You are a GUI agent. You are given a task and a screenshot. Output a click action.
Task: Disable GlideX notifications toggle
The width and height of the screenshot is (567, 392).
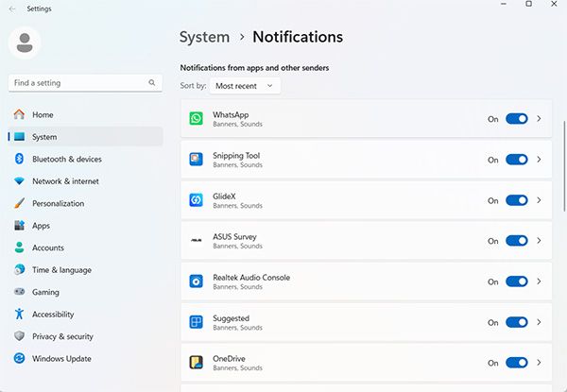tap(516, 200)
